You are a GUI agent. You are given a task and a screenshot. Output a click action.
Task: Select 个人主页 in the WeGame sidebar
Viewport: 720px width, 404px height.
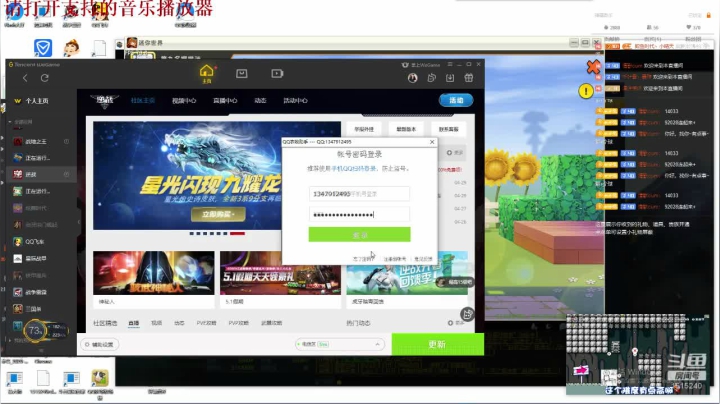pos(37,101)
